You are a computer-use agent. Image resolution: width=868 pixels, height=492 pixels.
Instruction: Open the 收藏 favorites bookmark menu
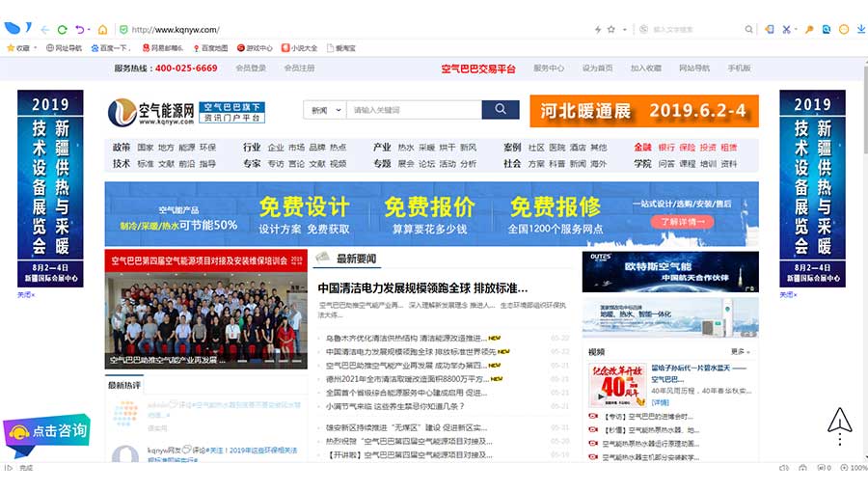click(x=18, y=47)
